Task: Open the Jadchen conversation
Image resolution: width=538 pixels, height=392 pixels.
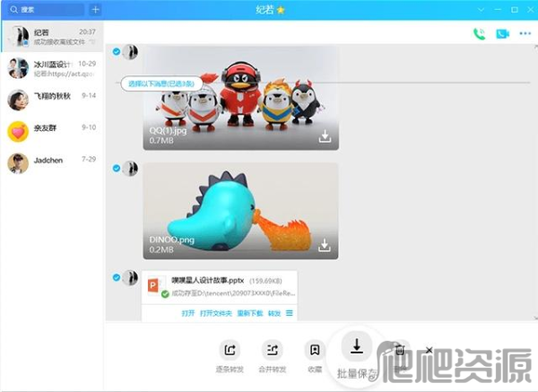Action: click(52, 163)
